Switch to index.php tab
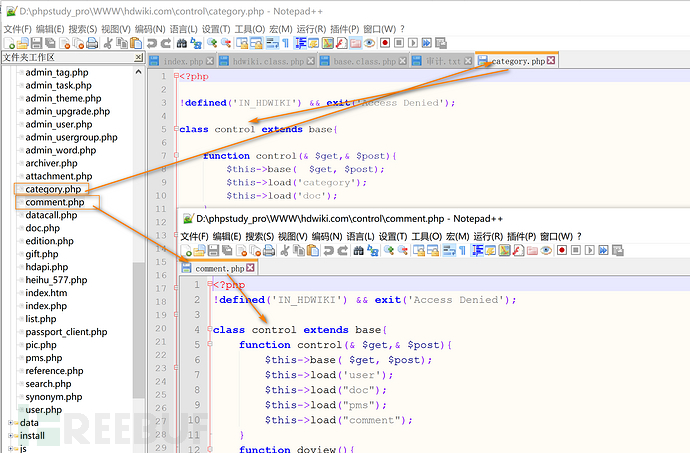The height and width of the screenshot is (453, 690). point(183,61)
